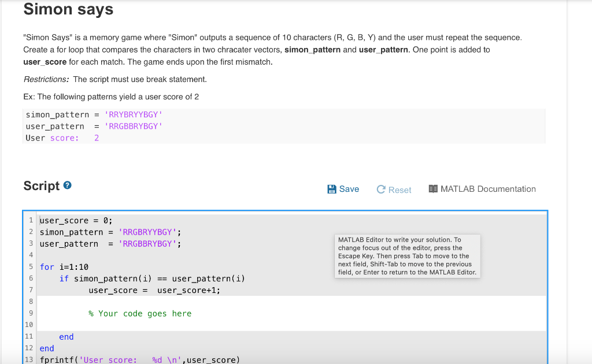This screenshot has width=592, height=364.
Task: Click the '% Your code goes here' comment line
Action: tap(140, 314)
